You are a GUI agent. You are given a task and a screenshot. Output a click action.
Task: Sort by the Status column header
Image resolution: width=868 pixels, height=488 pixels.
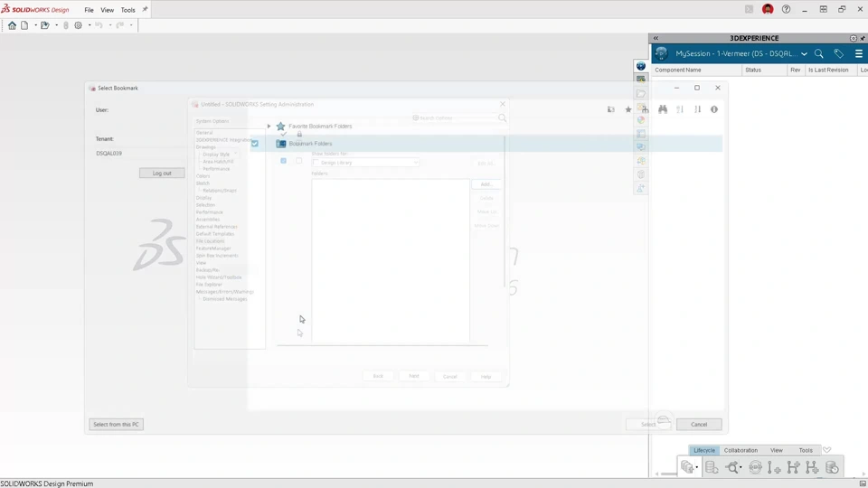click(764, 70)
